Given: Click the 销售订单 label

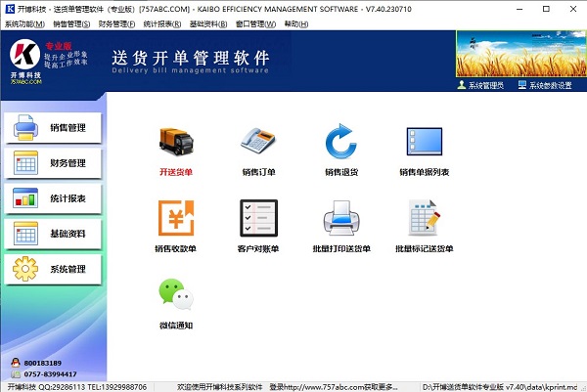Looking at the screenshot, I should [x=258, y=172].
